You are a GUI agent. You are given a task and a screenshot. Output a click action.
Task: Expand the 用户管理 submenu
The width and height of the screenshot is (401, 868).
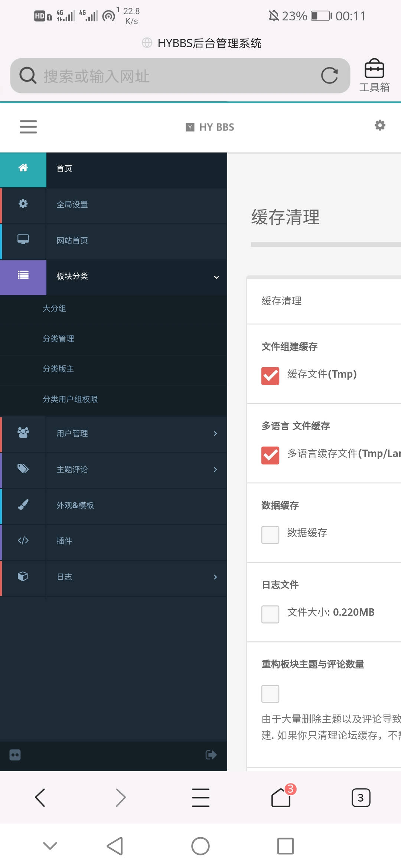coord(136,433)
